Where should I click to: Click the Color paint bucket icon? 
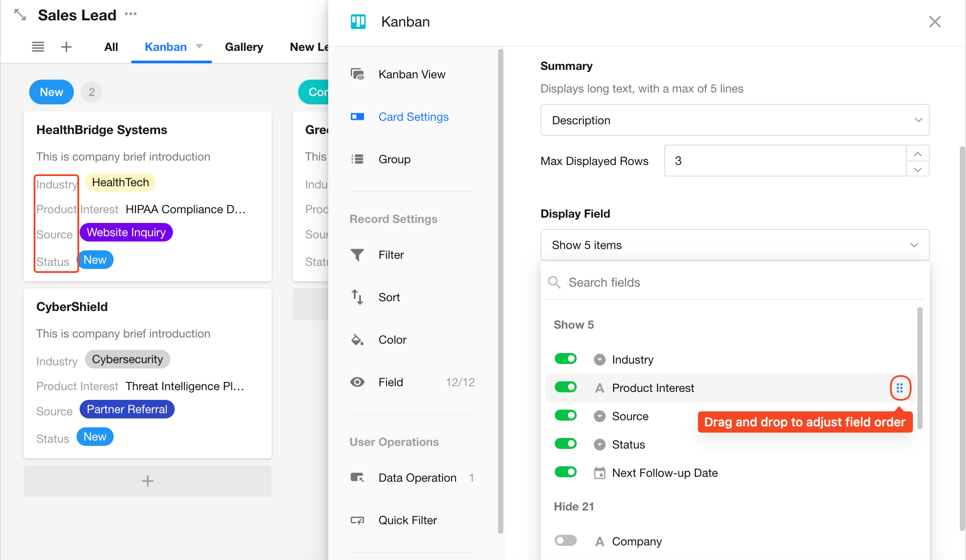(357, 340)
